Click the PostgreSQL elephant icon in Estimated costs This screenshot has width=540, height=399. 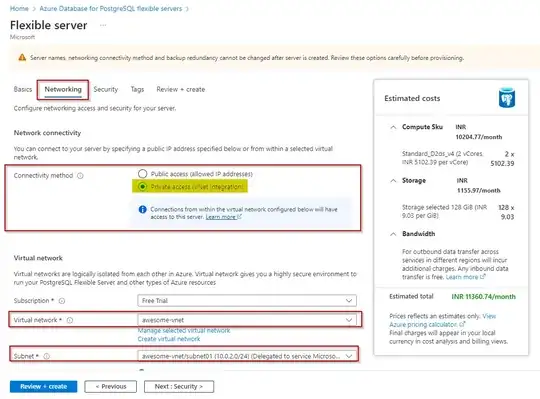507,98
